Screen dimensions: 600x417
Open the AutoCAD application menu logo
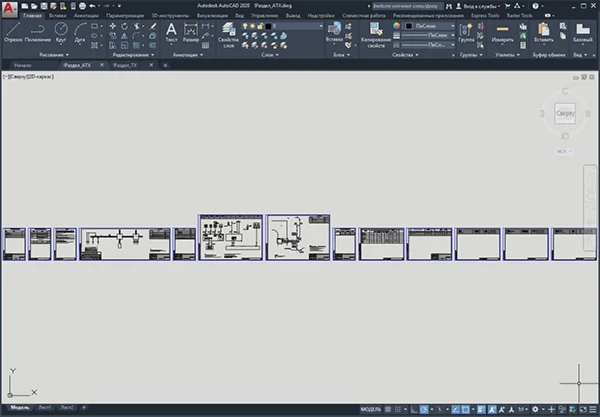[9, 9]
